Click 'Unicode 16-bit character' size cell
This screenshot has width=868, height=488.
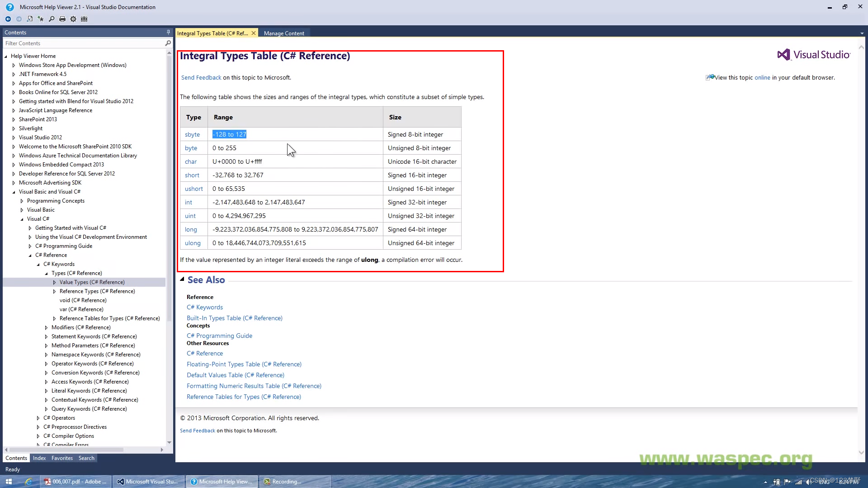coord(422,161)
